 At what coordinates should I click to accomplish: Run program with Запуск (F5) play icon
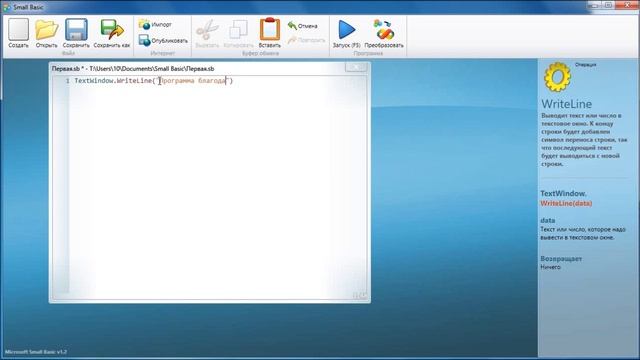(x=347, y=33)
